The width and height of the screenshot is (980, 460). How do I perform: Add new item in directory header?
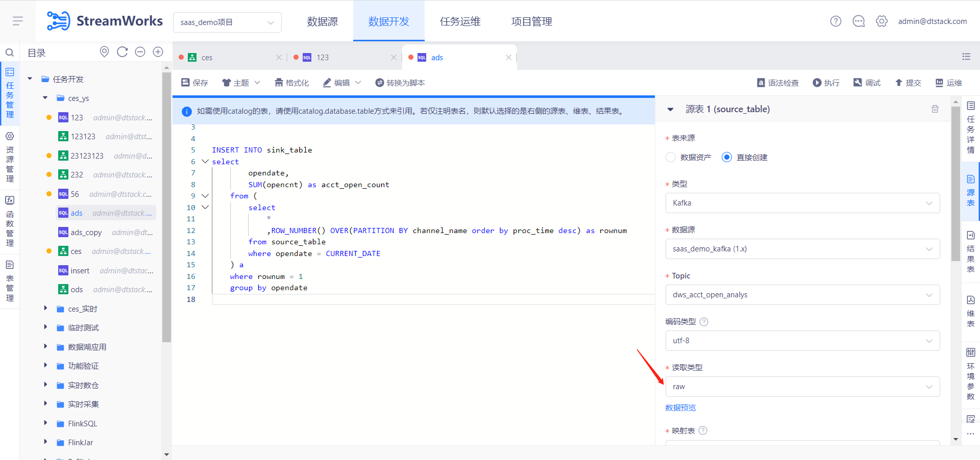(158, 52)
